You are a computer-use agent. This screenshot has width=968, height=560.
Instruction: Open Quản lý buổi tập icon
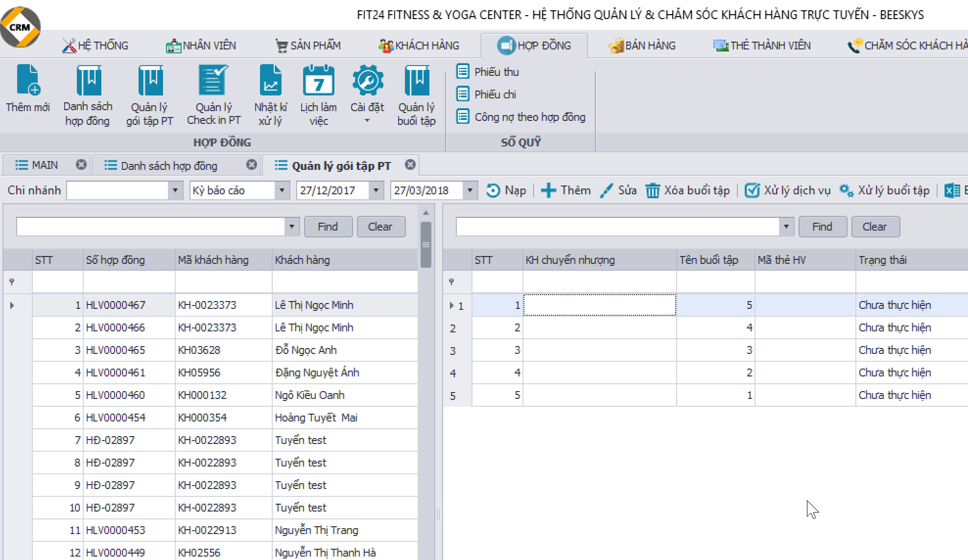(x=416, y=81)
